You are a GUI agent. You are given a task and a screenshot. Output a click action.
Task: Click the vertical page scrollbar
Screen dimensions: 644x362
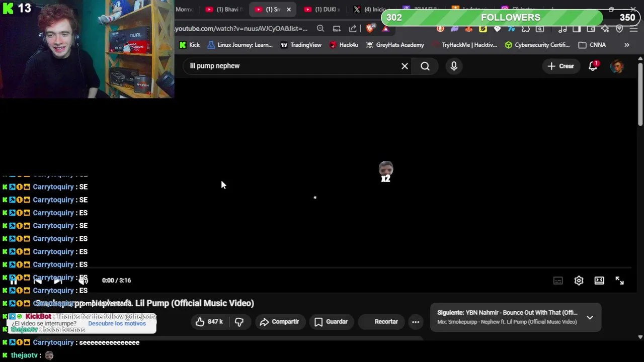(640, 94)
